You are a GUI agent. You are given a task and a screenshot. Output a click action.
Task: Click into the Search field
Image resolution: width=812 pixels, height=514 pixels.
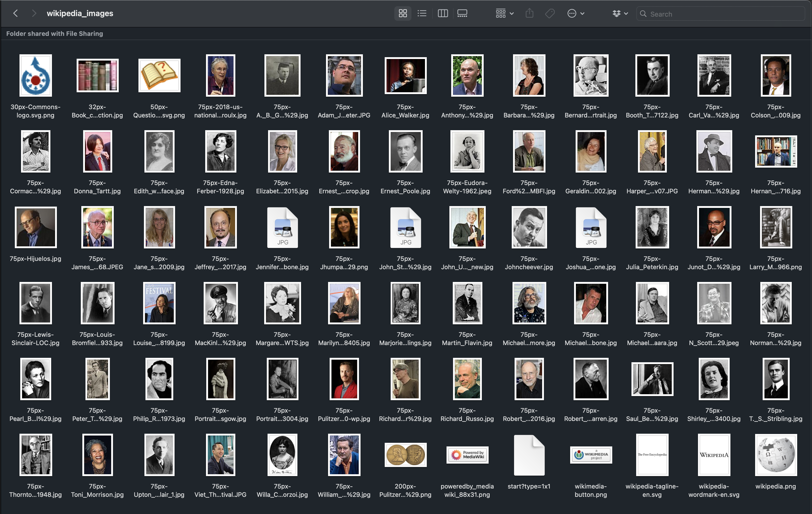(722, 14)
